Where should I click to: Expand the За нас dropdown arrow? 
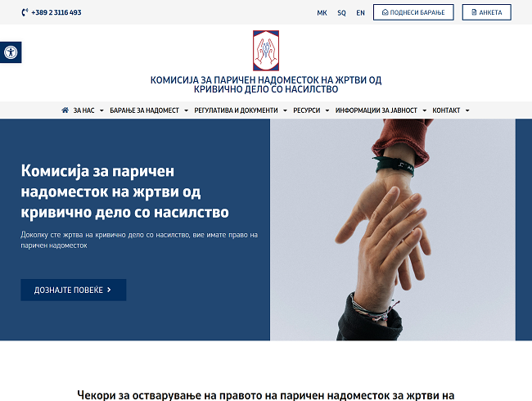coord(101,110)
